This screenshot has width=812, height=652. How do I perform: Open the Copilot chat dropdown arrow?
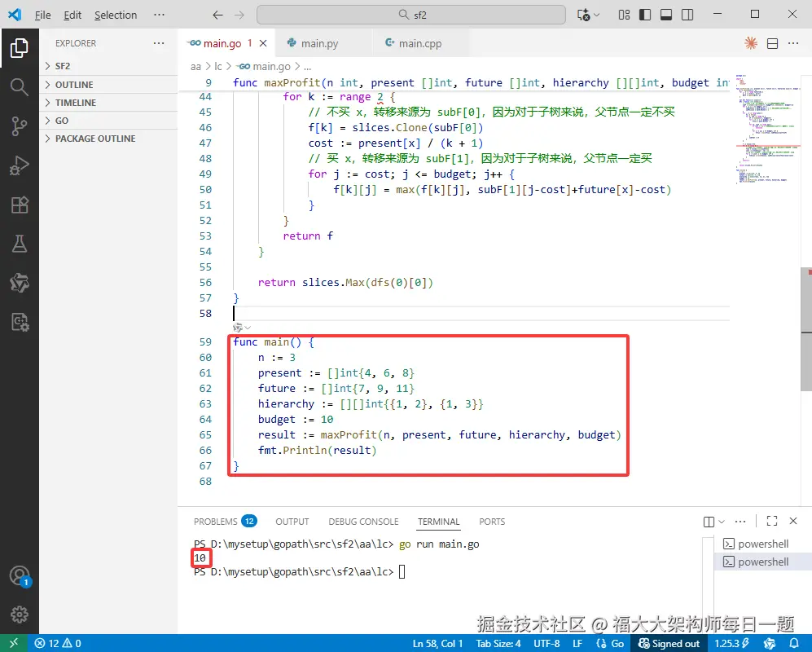click(596, 15)
